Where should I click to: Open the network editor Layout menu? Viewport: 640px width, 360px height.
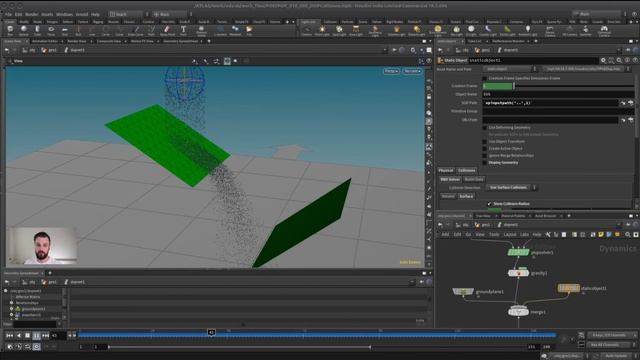point(509,235)
